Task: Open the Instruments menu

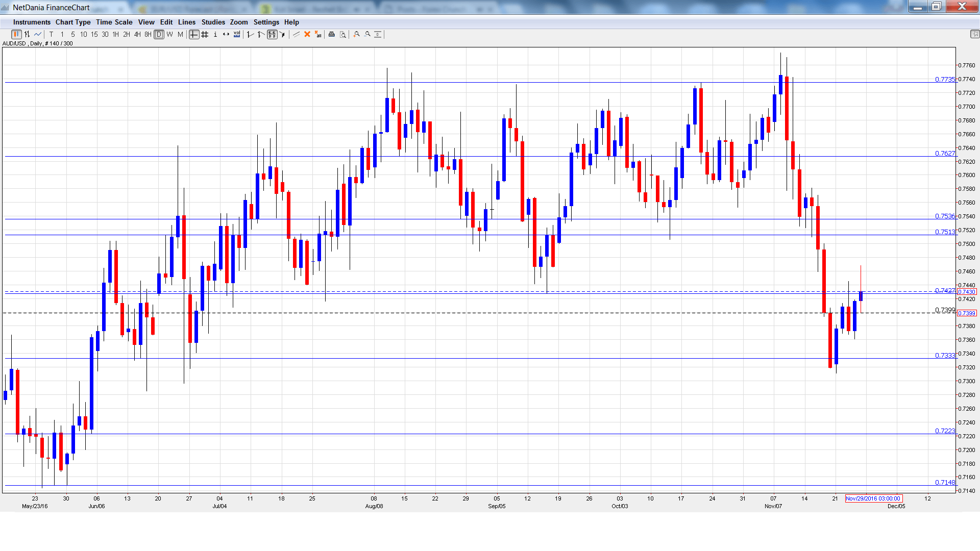Action: pyautogui.click(x=32, y=22)
